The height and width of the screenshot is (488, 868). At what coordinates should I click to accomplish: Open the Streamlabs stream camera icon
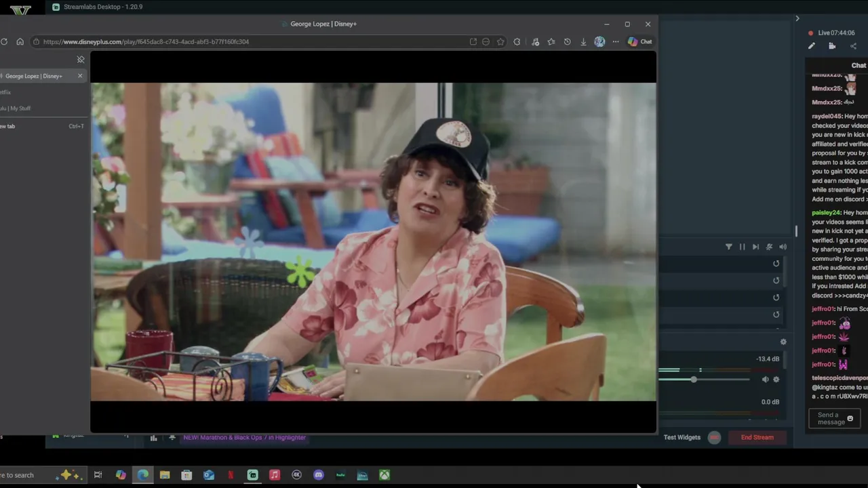point(832,46)
